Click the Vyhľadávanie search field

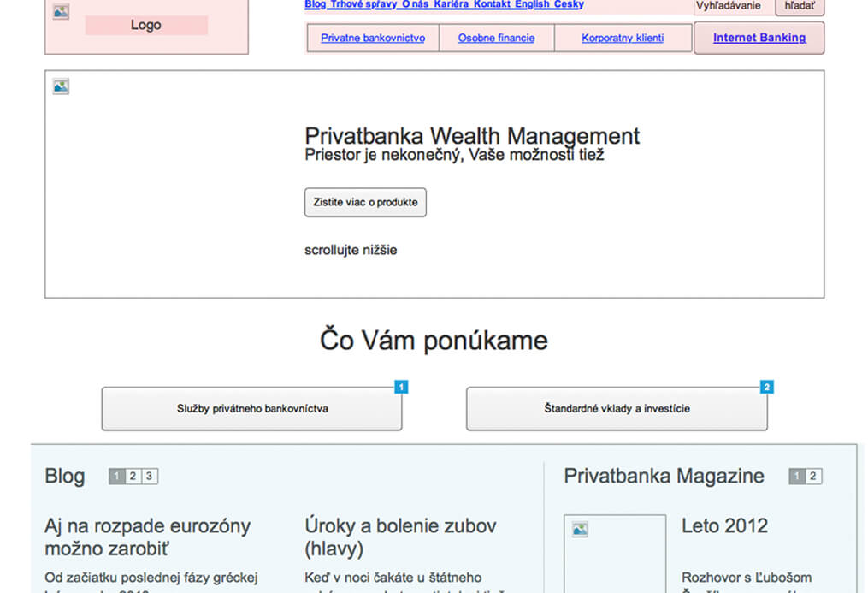click(x=734, y=6)
